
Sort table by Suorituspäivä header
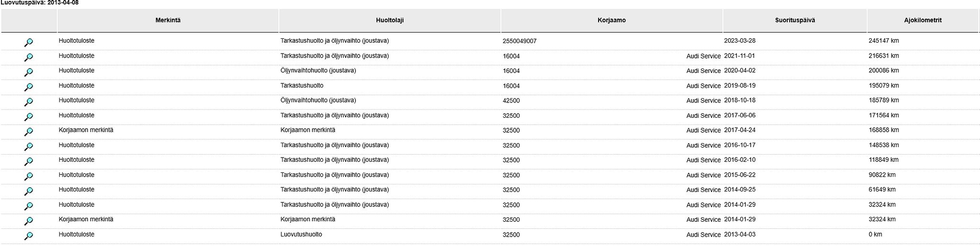795,21
